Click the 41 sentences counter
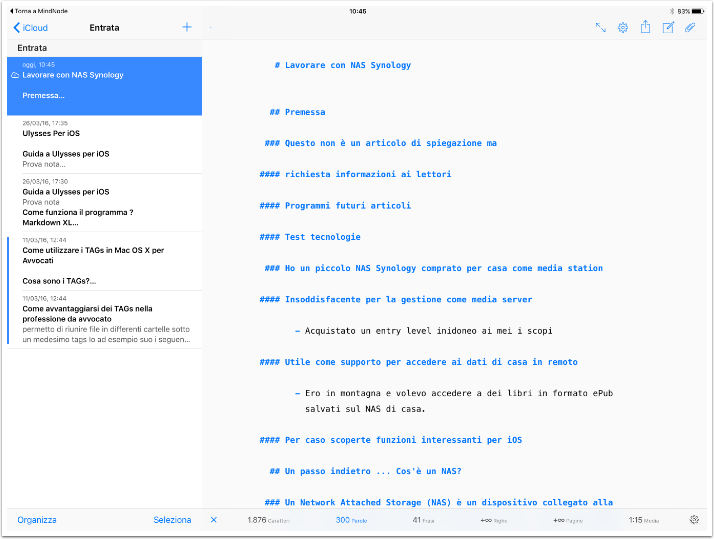714x539 pixels. coord(423,520)
